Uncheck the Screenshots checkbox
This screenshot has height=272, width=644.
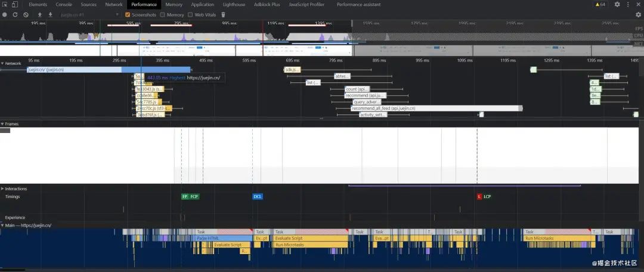pyautogui.click(x=128, y=15)
